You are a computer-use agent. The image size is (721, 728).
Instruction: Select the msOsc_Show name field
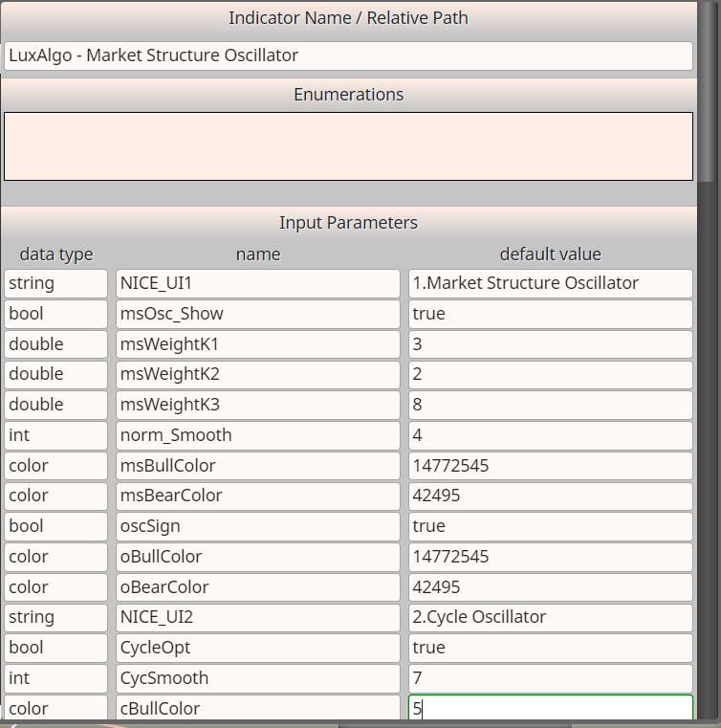pyautogui.click(x=258, y=314)
